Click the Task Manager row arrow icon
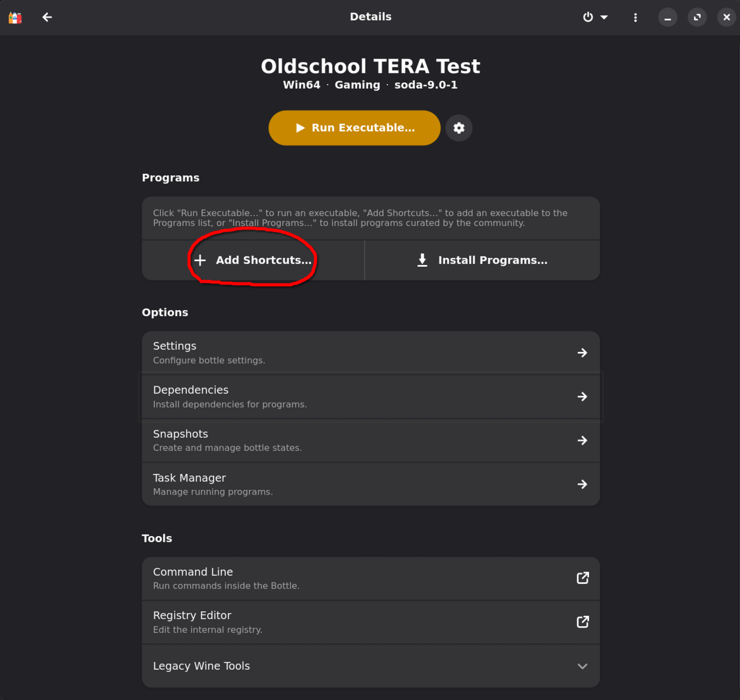Screen dimensions: 740x700 point(582,484)
